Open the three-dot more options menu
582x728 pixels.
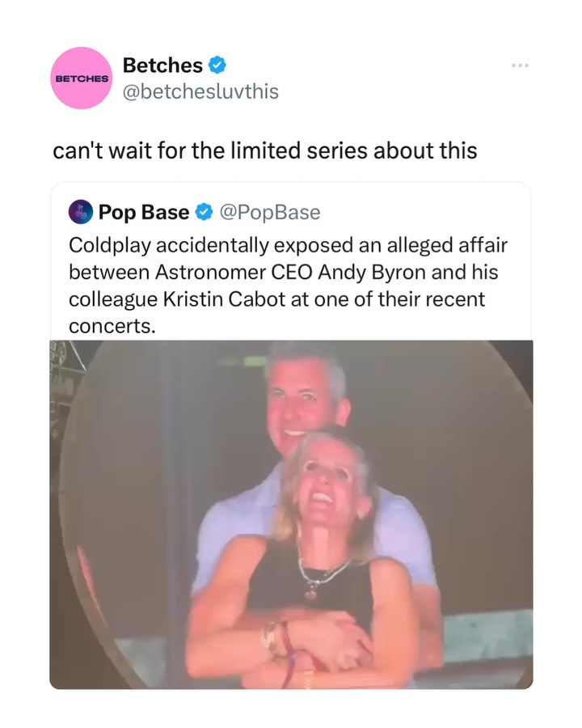click(520, 65)
